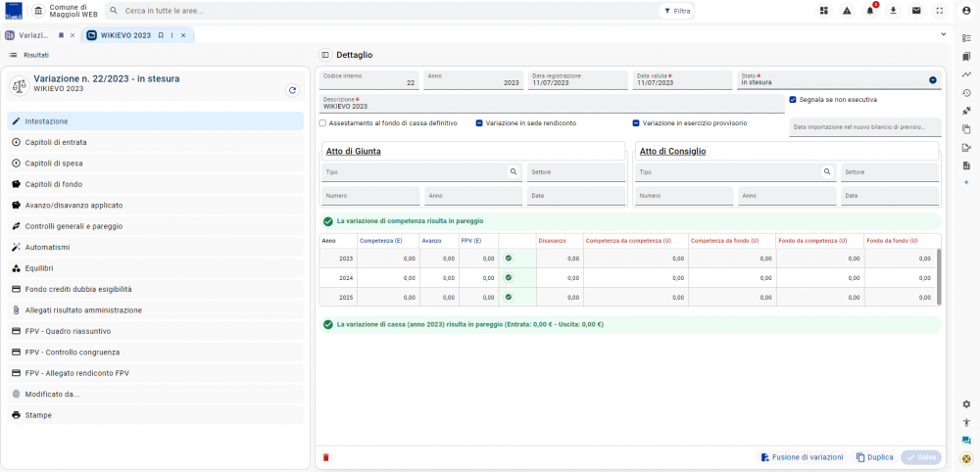
Task: Open trend chart icon in right sidebar
Action: click(966, 74)
